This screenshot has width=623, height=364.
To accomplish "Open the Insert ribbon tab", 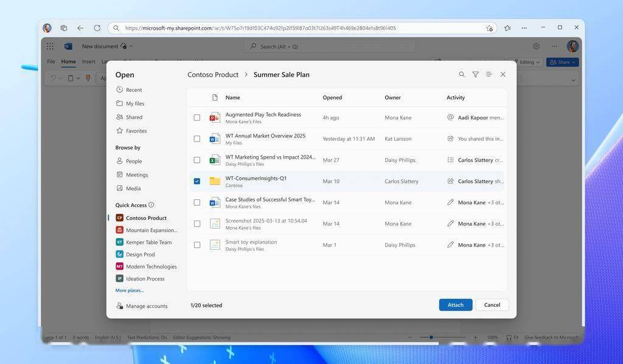I will click(x=89, y=61).
